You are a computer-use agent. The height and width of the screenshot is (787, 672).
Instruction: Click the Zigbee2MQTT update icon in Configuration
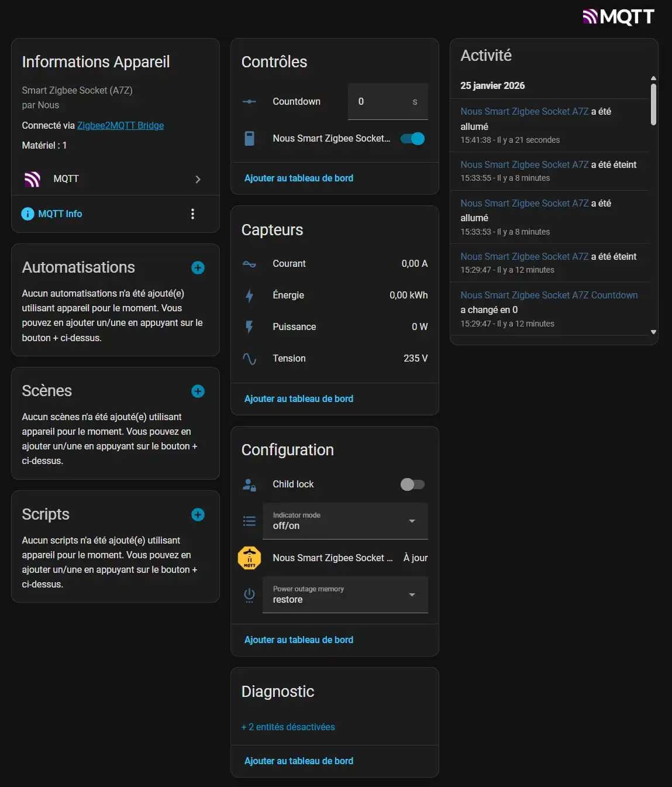click(x=249, y=558)
